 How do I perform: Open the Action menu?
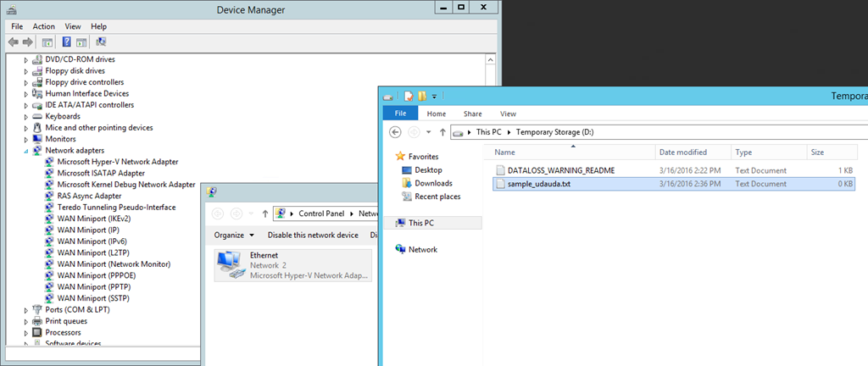(43, 26)
